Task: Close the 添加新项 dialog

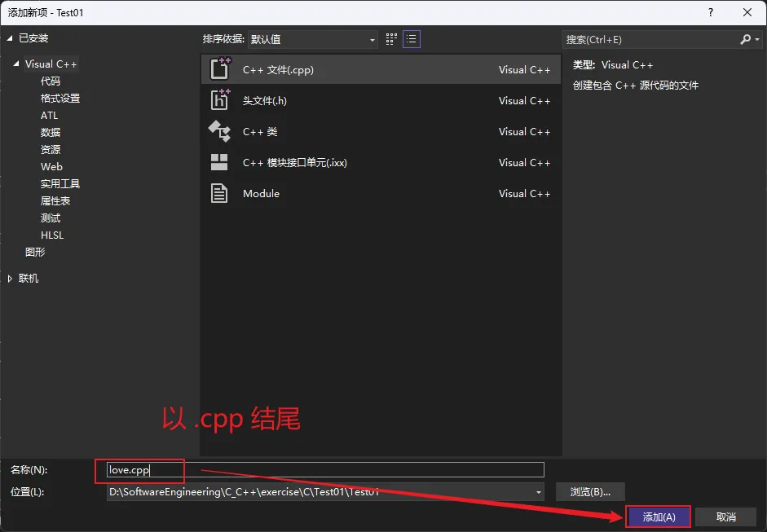Action: [747, 12]
